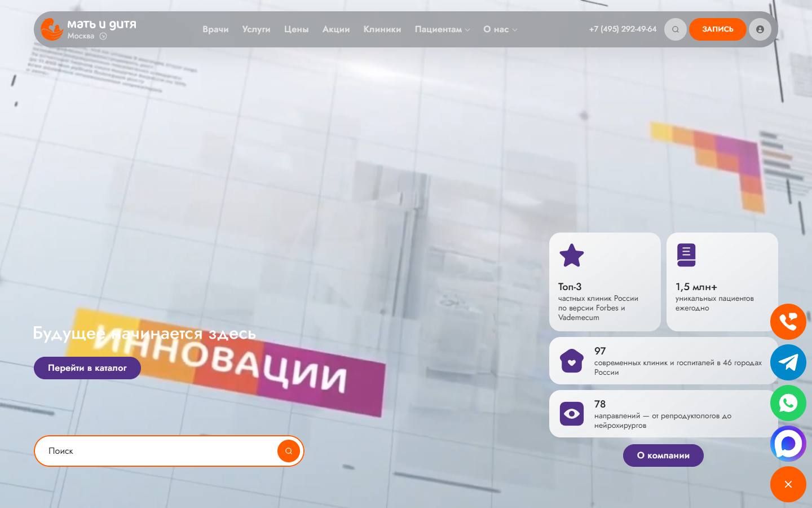812x508 pixels.
Task: Click the Топ-3 statistic text
Action: (x=570, y=287)
